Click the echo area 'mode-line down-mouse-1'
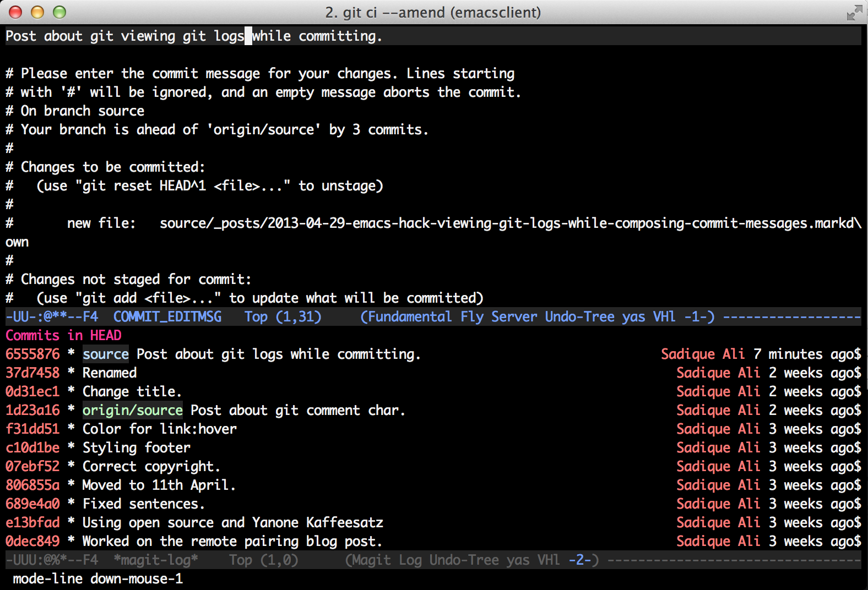Image resolution: width=868 pixels, height=590 pixels. click(98, 578)
